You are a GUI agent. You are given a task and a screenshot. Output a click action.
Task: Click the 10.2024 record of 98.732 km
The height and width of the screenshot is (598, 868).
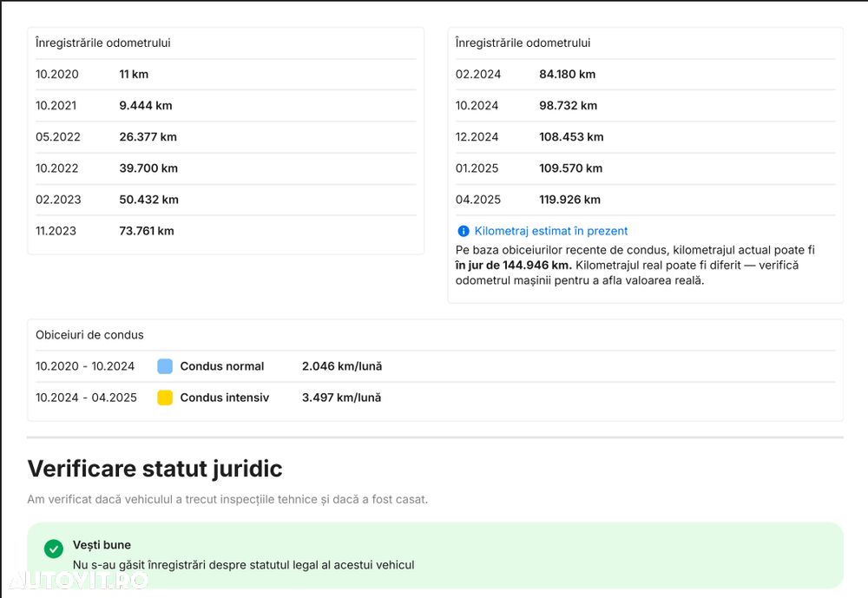click(x=568, y=106)
